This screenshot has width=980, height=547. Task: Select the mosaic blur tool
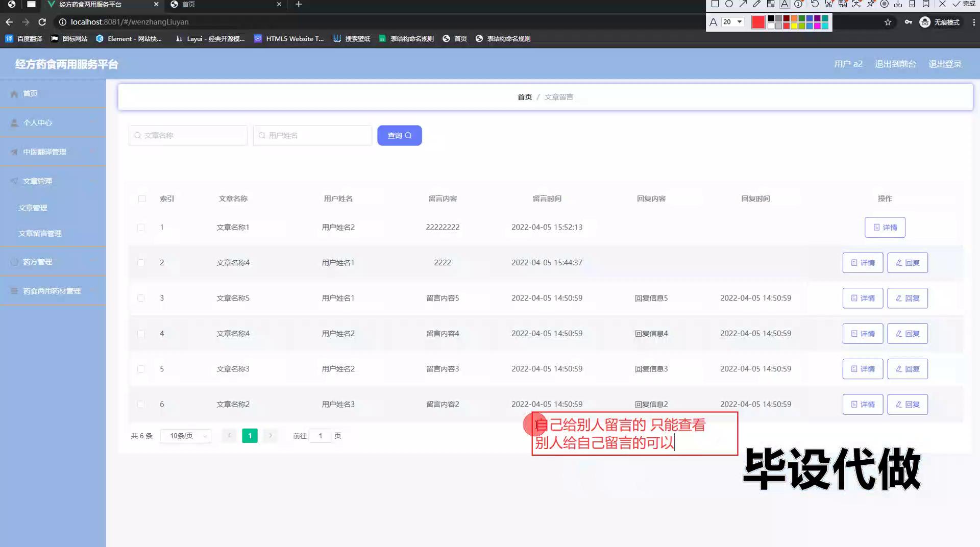coord(771,4)
